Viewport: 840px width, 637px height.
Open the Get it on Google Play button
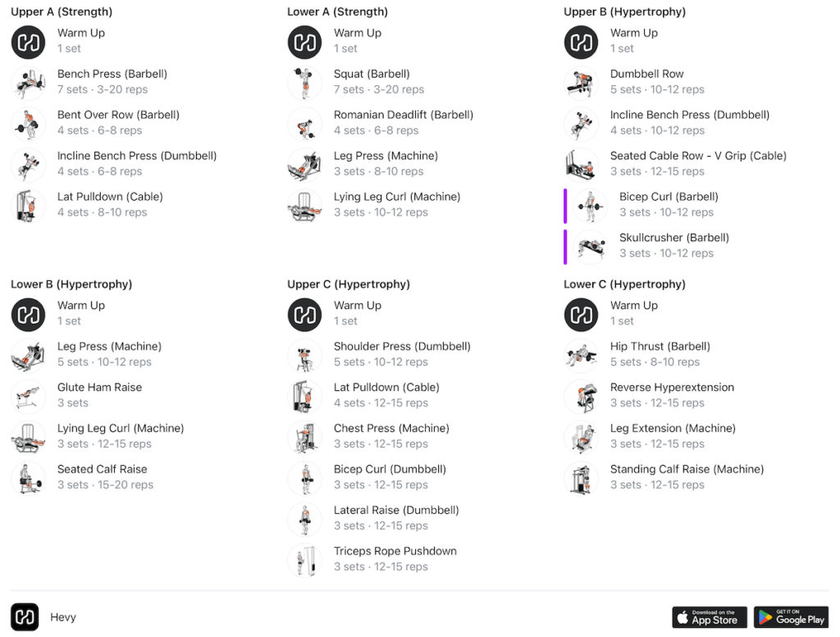(791, 617)
